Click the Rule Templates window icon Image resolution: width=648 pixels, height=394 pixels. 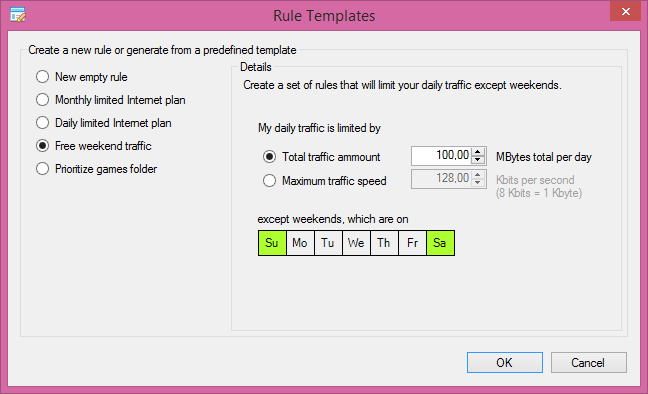[x=18, y=15]
